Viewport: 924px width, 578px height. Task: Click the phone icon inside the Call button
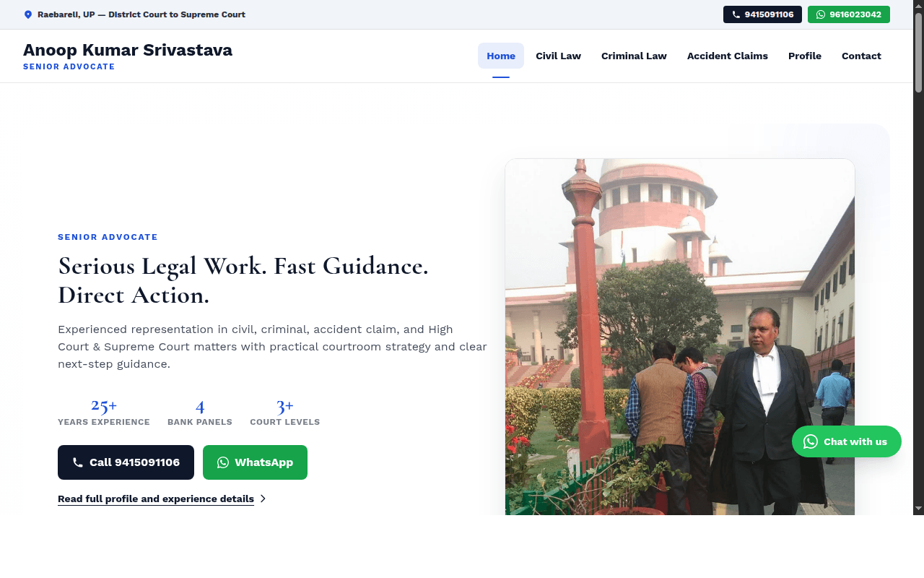[x=78, y=462]
